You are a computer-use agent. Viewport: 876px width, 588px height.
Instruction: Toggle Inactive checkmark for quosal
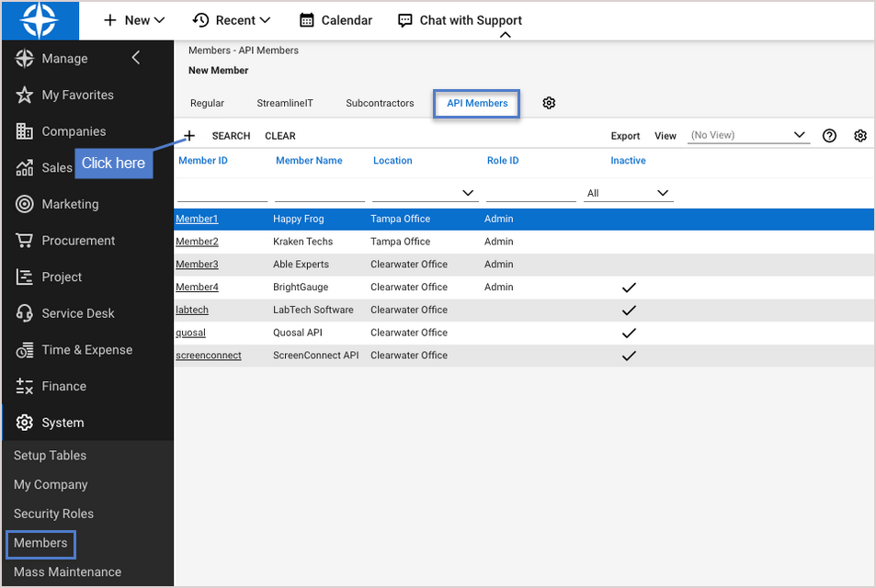point(629,334)
